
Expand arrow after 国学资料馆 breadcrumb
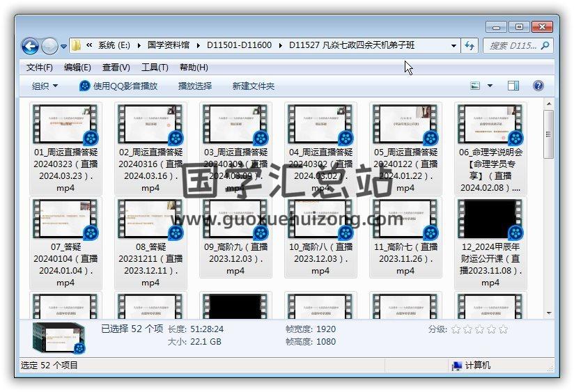(x=198, y=45)
